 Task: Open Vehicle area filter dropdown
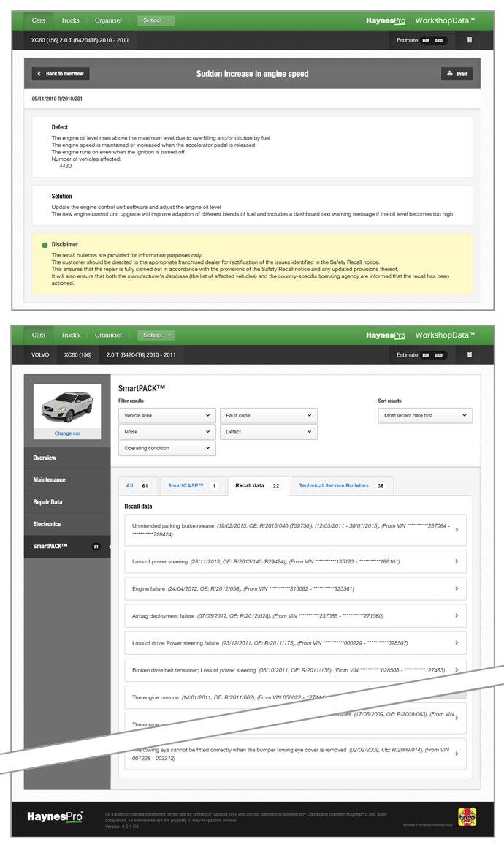coord(167,415)
